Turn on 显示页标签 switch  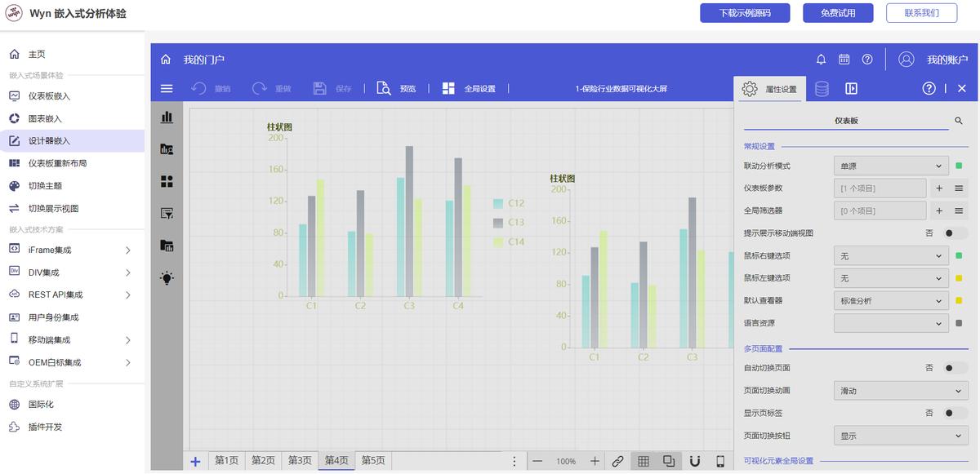[x=947, y=412]
